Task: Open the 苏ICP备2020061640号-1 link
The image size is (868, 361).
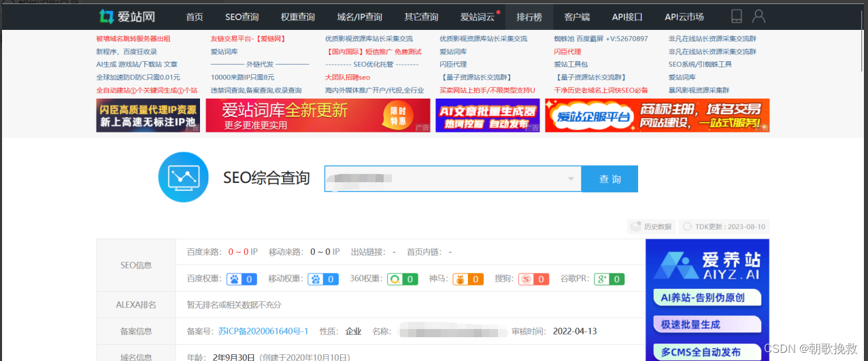Action: (263, 331)
